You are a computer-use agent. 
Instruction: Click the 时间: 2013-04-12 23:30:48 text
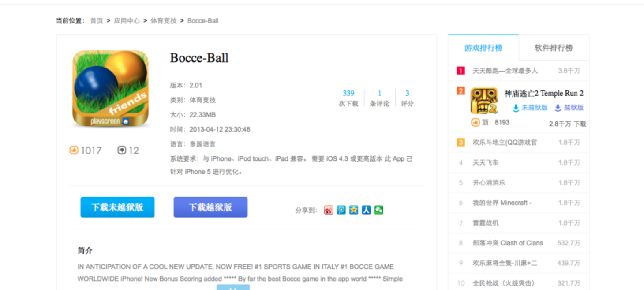[x=210, y=129]
